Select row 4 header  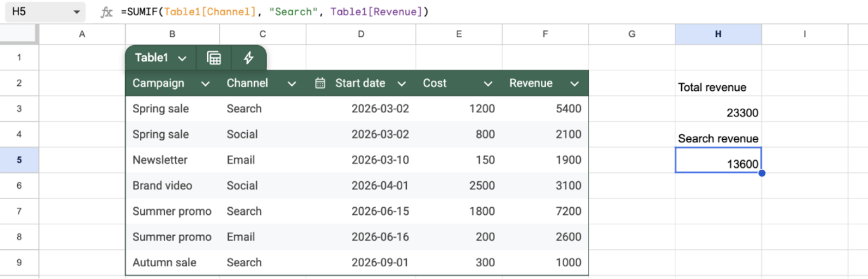click(19, 134)
